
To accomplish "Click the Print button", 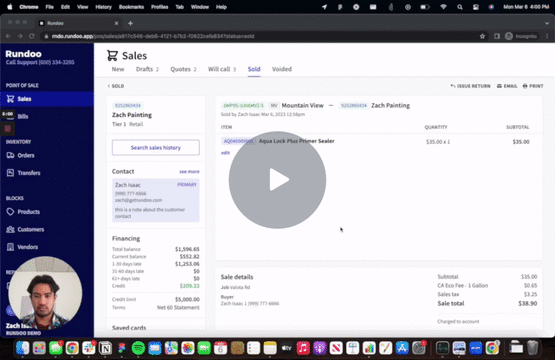I will point(533,86).
